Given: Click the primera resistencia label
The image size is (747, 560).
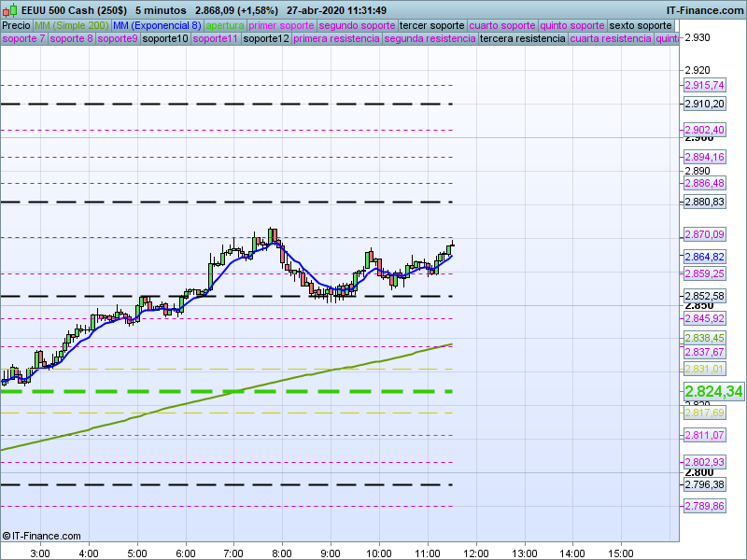Looking at the screenshot, I should (336, 39).
